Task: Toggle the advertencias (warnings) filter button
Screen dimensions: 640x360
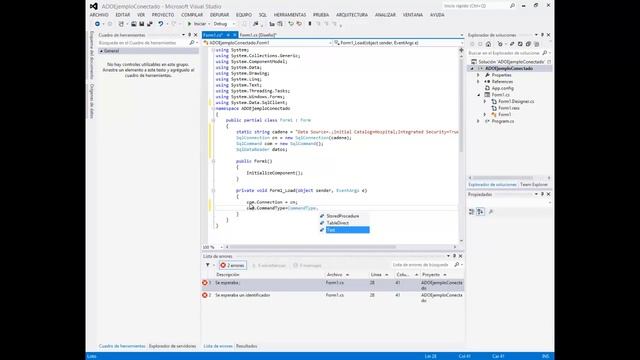Action: pyautogui.click(x=269, y=265)
